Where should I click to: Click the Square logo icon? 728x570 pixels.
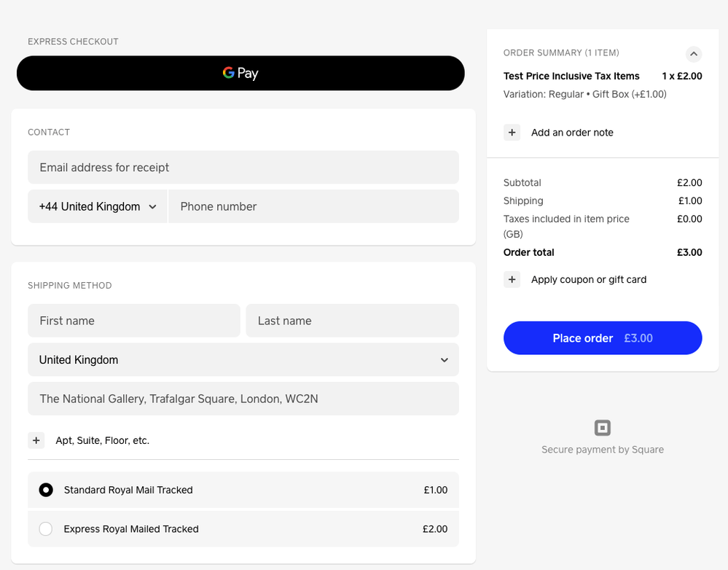click(x=603, y=428)
